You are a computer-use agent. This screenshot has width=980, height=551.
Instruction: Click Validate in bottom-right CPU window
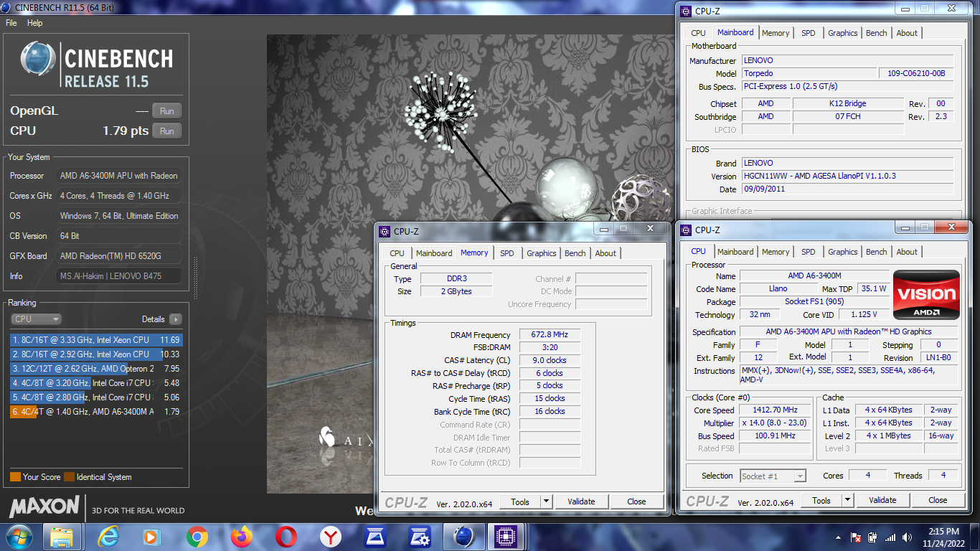coord(882,500)
